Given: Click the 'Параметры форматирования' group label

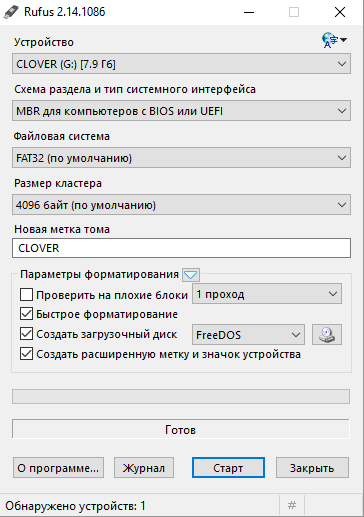Looking at the screenshot, I should [99, 274].
